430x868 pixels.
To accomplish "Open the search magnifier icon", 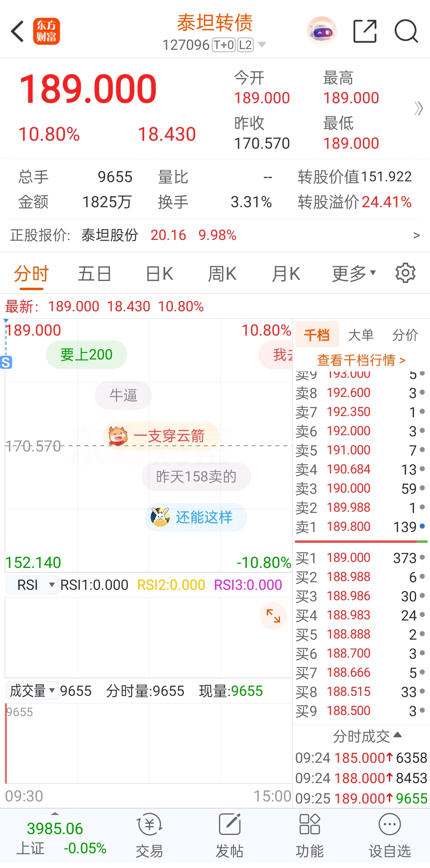I will (x=406, y=31).
